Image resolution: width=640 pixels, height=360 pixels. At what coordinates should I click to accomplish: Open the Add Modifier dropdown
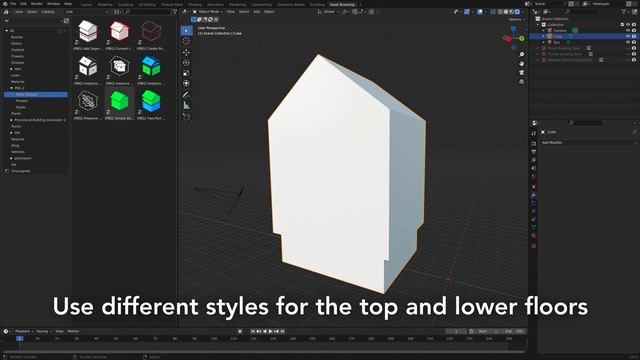click(x=589, y=143)
